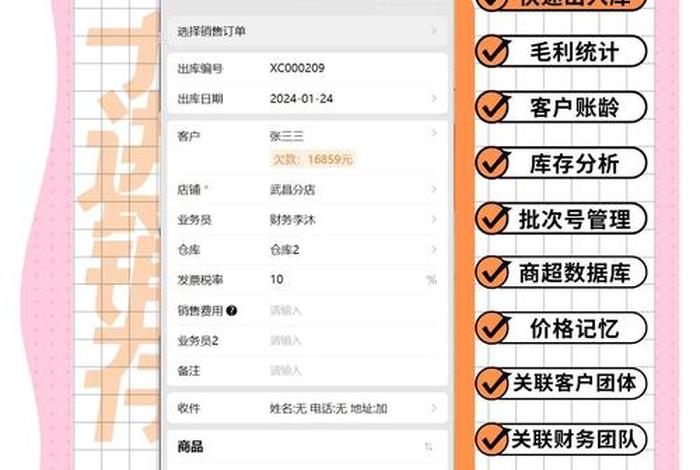This screenshot has height=470, width=700.
Task: Click the 商超数据库 checkmark icon
Action: coord(493,272)
